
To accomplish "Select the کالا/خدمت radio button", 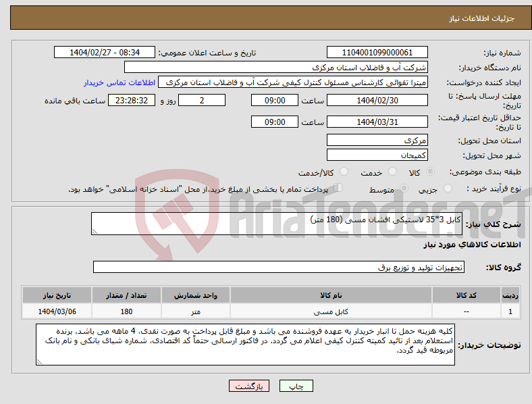I will tap(344, 172).
